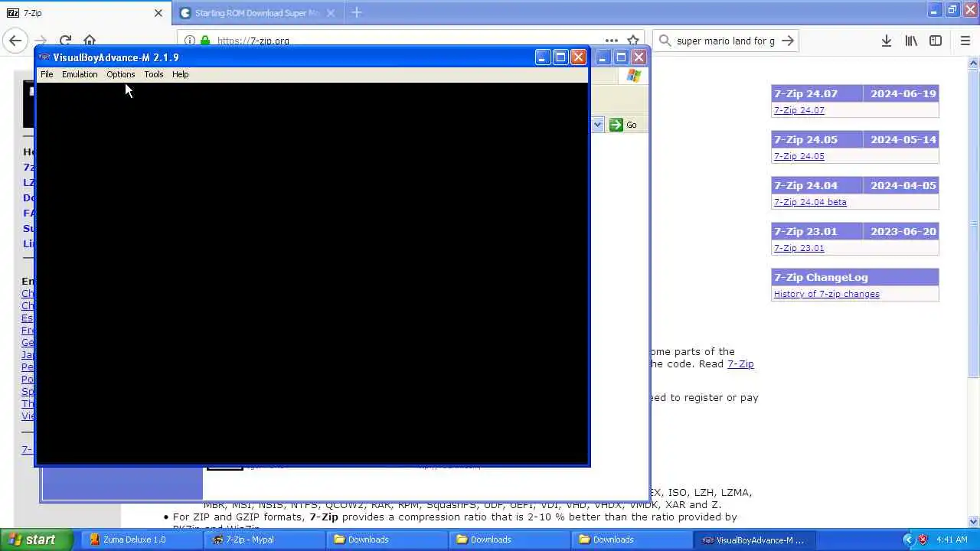Click the 2024-06-19 release date
Viewport: 980px width, 551px height.
[x=903, y=93]
